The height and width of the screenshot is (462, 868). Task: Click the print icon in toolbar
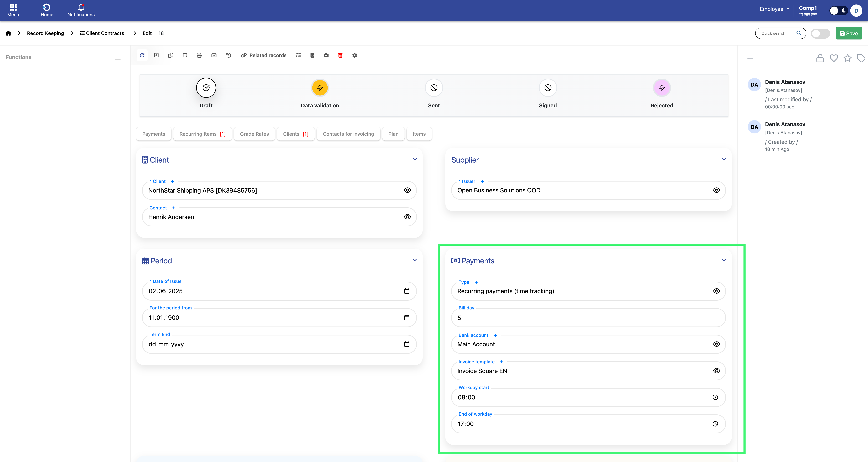pyautogui.click(x=199, y=55)
